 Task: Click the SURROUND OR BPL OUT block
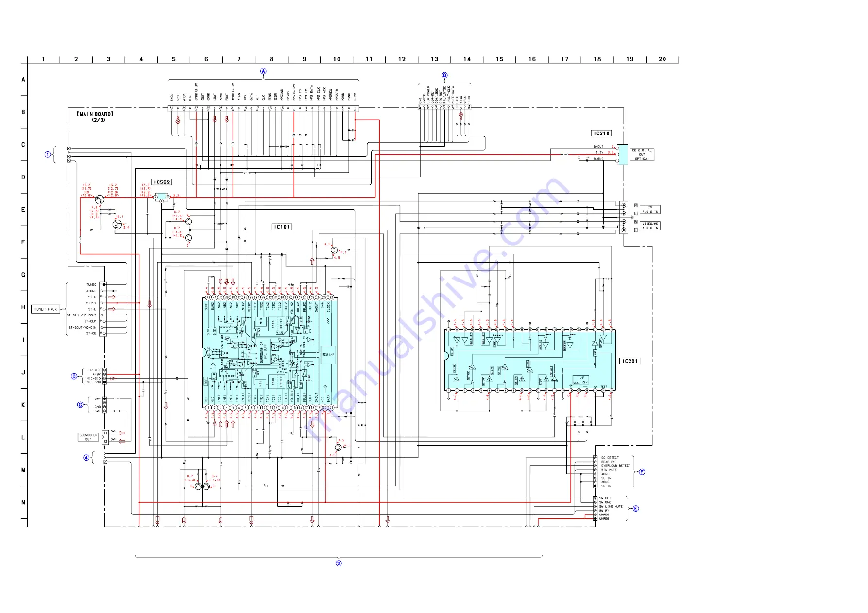[x=264, y=352]
